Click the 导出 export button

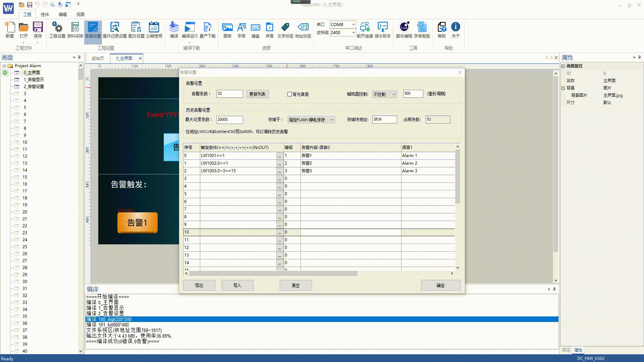(x=199, y=286)
